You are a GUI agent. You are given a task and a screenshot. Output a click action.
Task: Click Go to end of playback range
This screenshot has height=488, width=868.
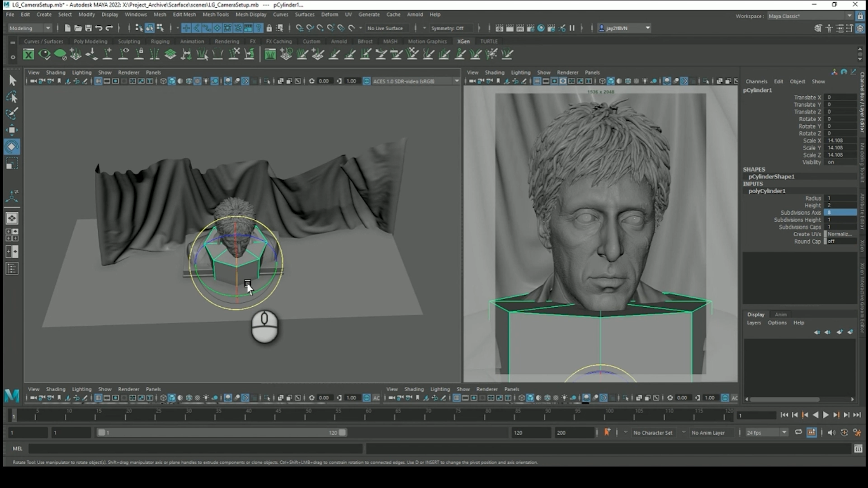point(857,415)
